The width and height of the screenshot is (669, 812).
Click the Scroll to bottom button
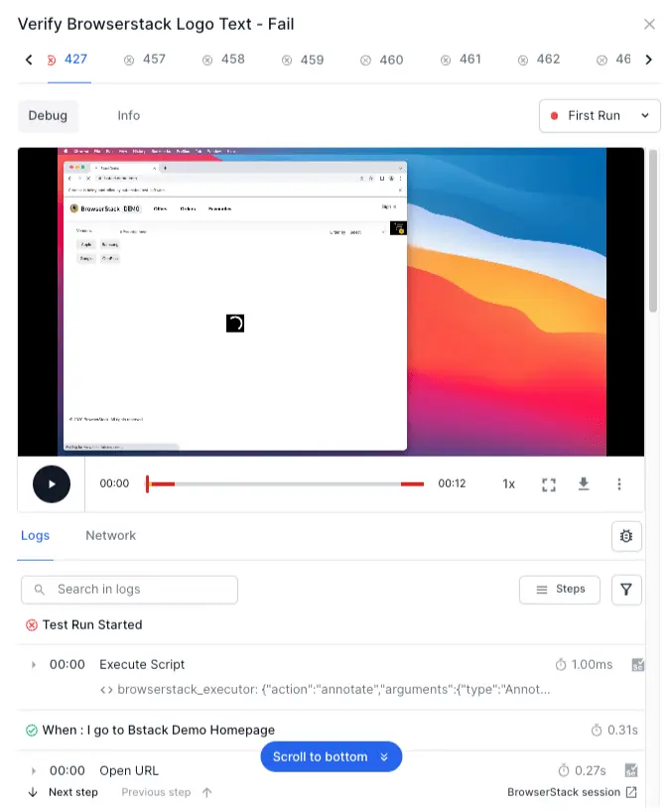332,757
